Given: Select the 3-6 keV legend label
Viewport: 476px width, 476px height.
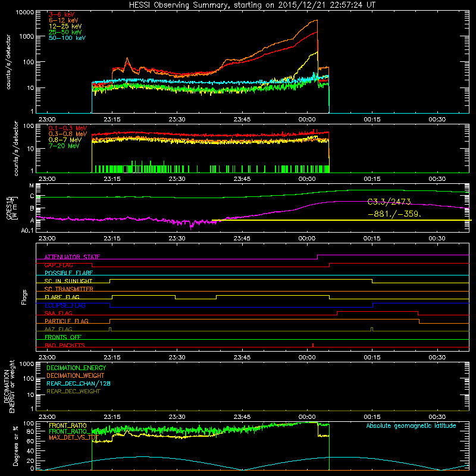Looking at the screenshot, I should point(61,14).
